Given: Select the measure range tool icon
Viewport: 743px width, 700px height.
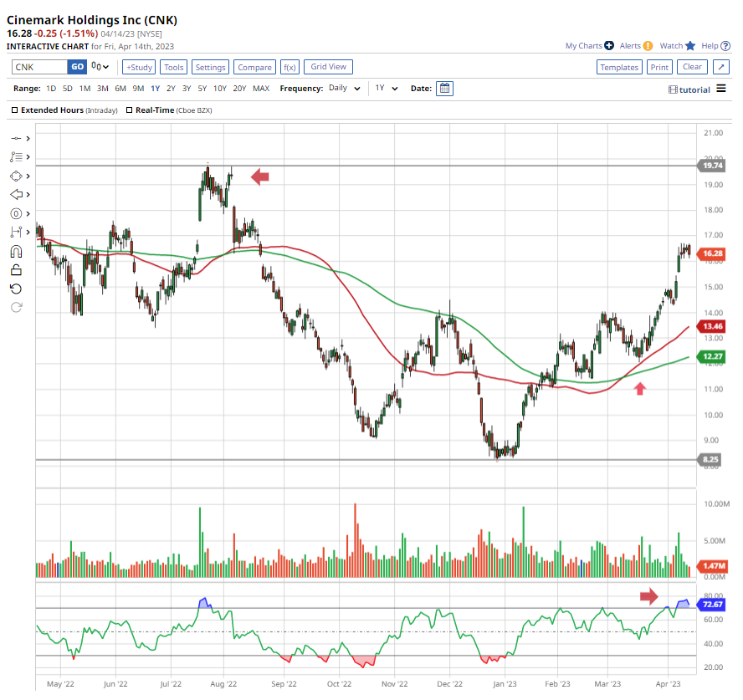Looking at the screenshot, I should coord(16,232).
